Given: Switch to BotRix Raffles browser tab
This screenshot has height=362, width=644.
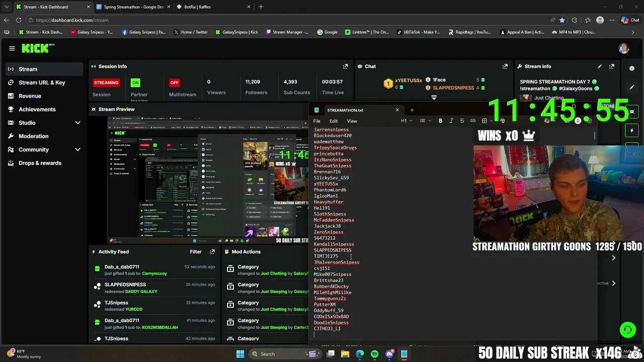Looking at the screenshot, I should pos(214,7).
